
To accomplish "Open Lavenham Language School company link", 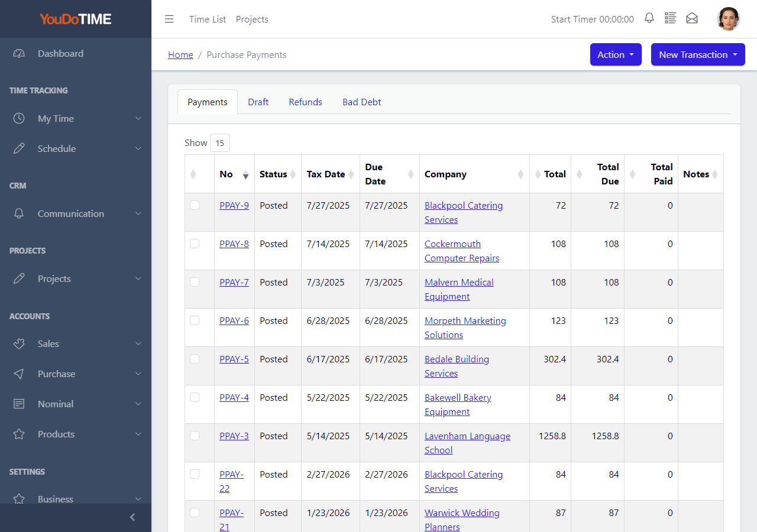I will [x=467, y=443].
